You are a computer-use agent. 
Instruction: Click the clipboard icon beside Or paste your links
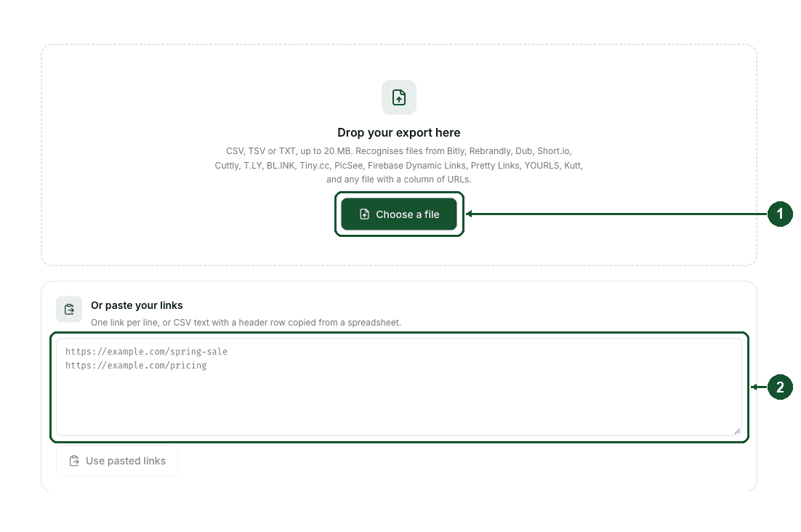point(69,310)
